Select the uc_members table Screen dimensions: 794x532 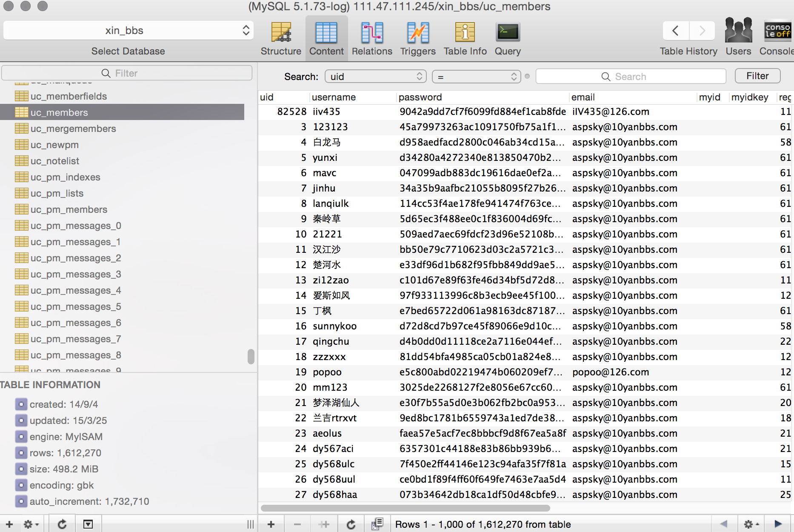coord(123,112)
